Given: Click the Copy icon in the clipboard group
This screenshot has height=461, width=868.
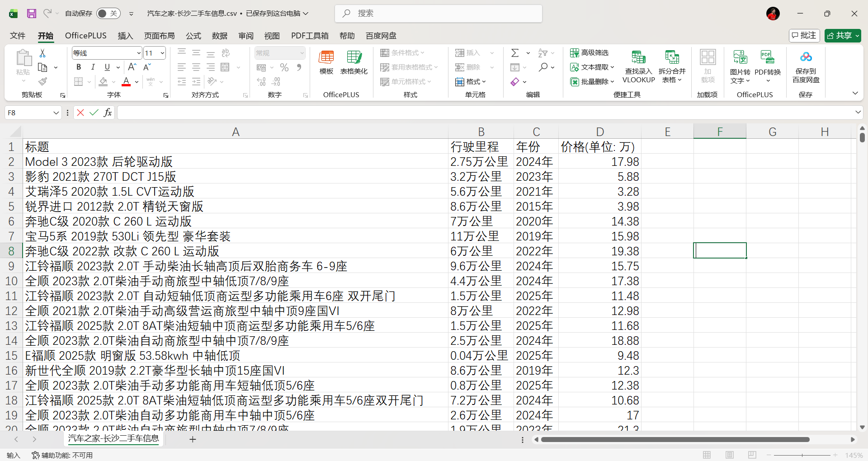Looking at the screenshot, I should tap(42, 67).
